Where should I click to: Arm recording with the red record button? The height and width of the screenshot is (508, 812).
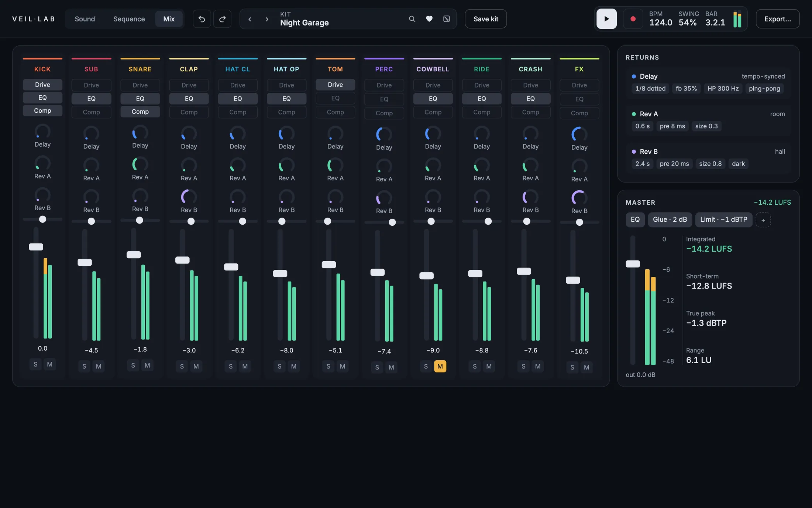[x=633, y=19]
